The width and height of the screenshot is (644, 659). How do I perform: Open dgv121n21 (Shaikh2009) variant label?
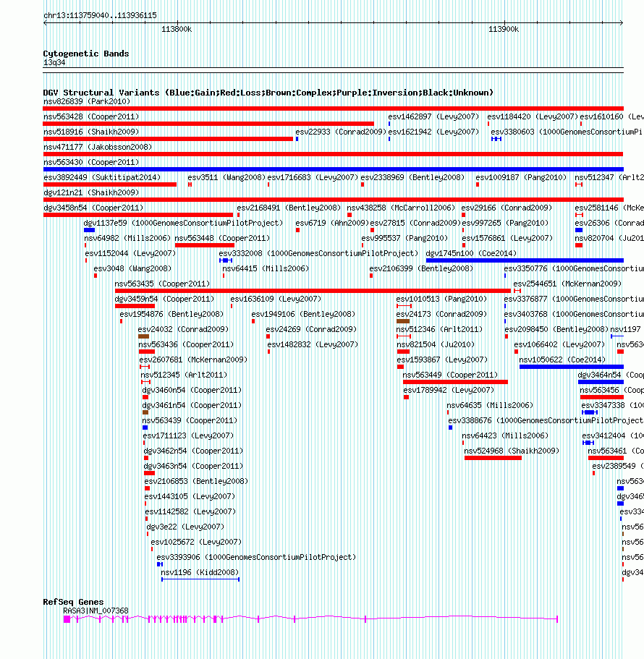tap(91, 192)
